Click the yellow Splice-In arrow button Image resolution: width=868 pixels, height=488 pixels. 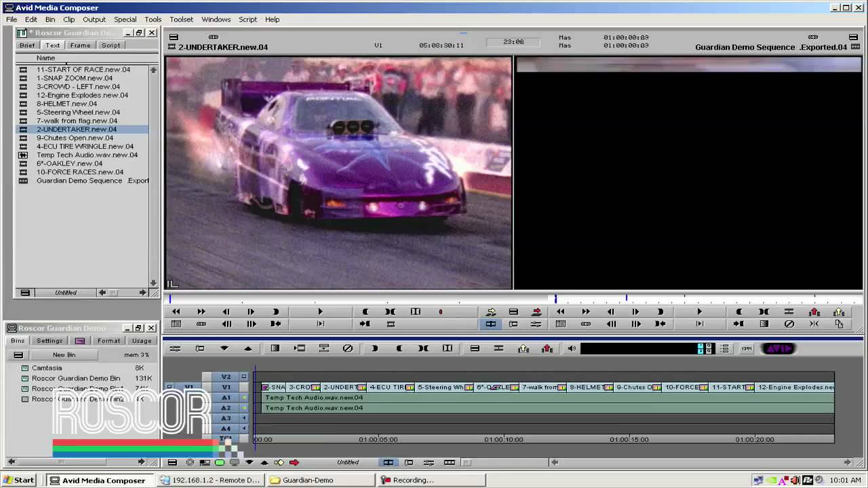(490, 312)
